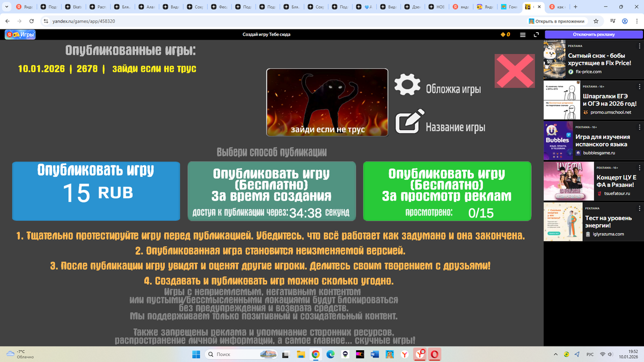Open the Bubbles испанского языка ad

[x=593, y=141]
